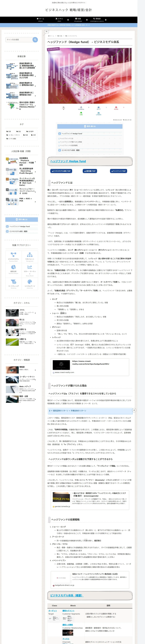145x644 pixels.
Task: Open the スキル (Skill) menu item
Action: 59,20
